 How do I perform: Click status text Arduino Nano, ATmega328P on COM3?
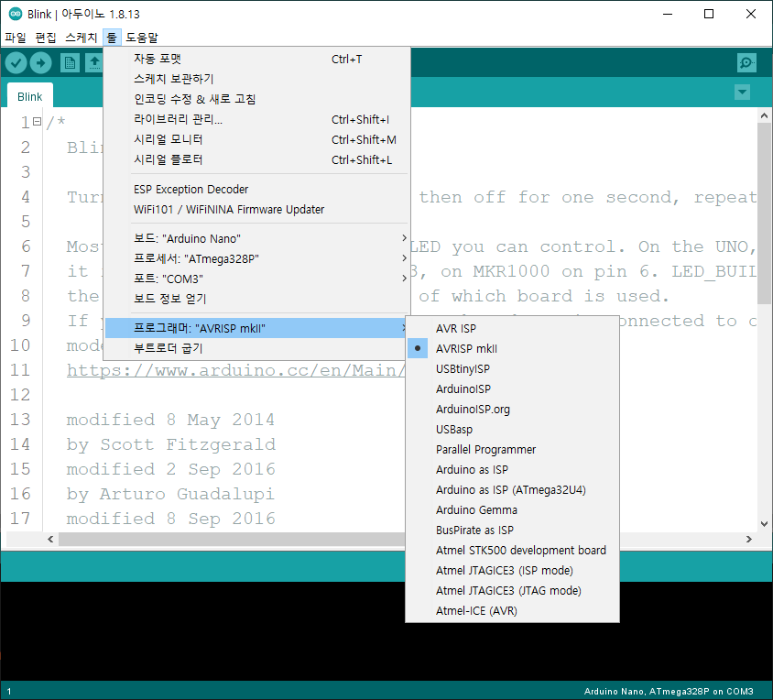pos(669,691)
